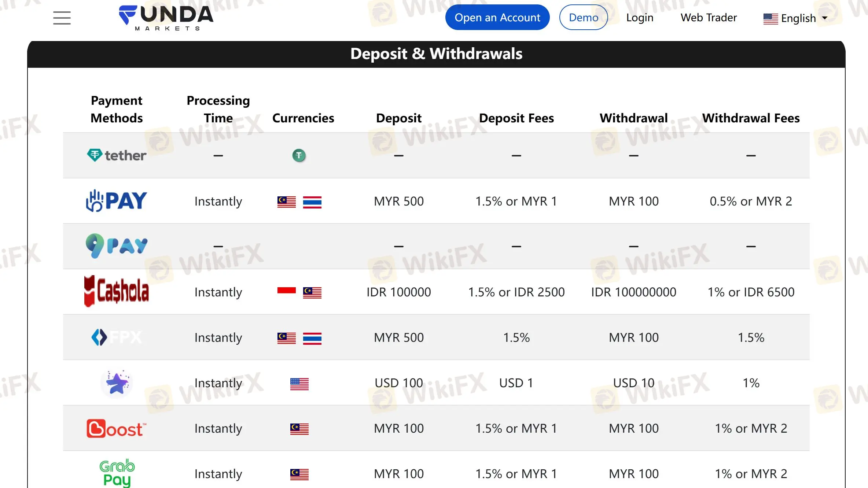Click the Thailand flag in FPX row
The image size is (868, 488).
[x=312, y=338]
